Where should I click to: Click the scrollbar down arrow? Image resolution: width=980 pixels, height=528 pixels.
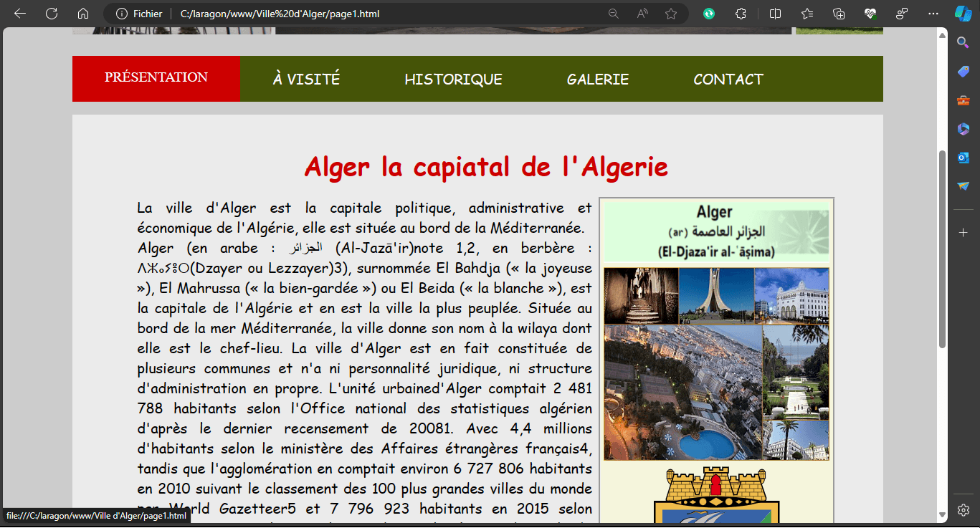pyautogui.click(x=942, y=515)
